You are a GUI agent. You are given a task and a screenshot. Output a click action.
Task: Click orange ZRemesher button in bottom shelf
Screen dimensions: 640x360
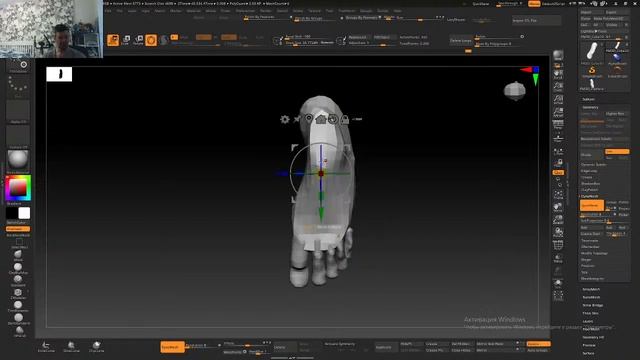(172, 347)
